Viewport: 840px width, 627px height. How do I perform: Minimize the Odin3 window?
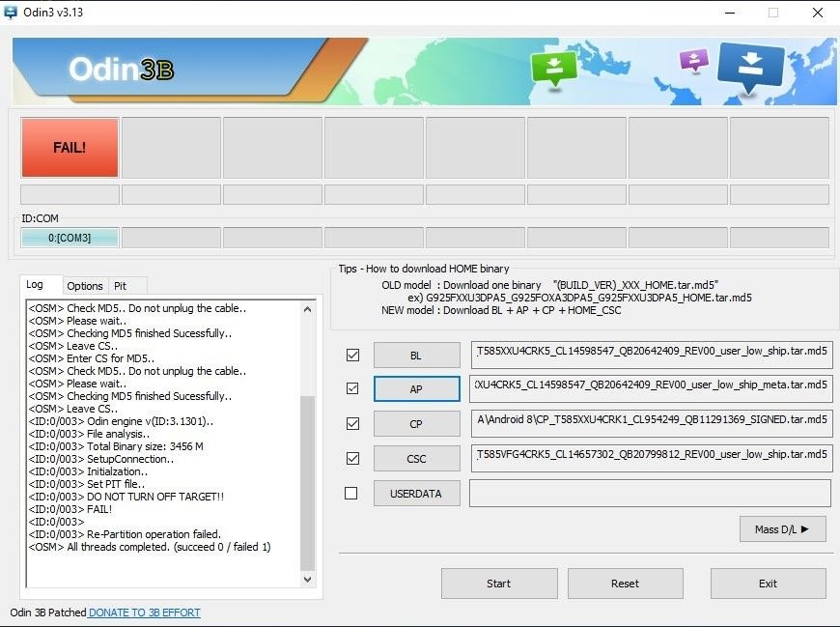730,13
